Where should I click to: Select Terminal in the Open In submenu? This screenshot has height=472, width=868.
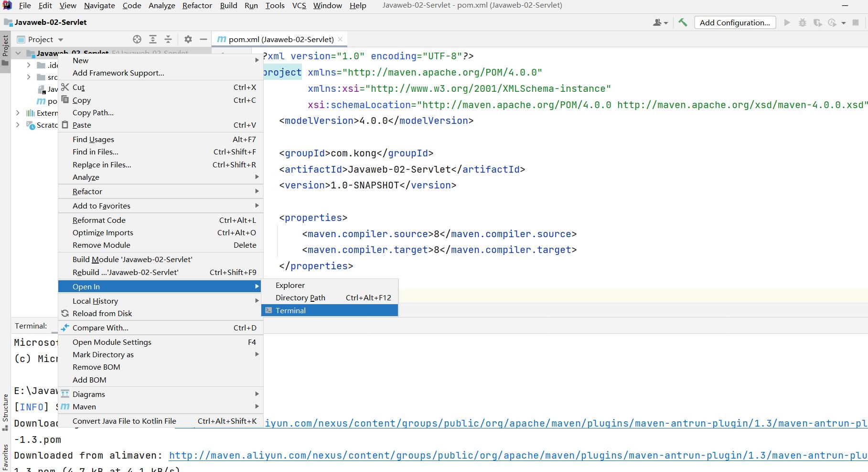pyautogui.click(x=290, y=310)
